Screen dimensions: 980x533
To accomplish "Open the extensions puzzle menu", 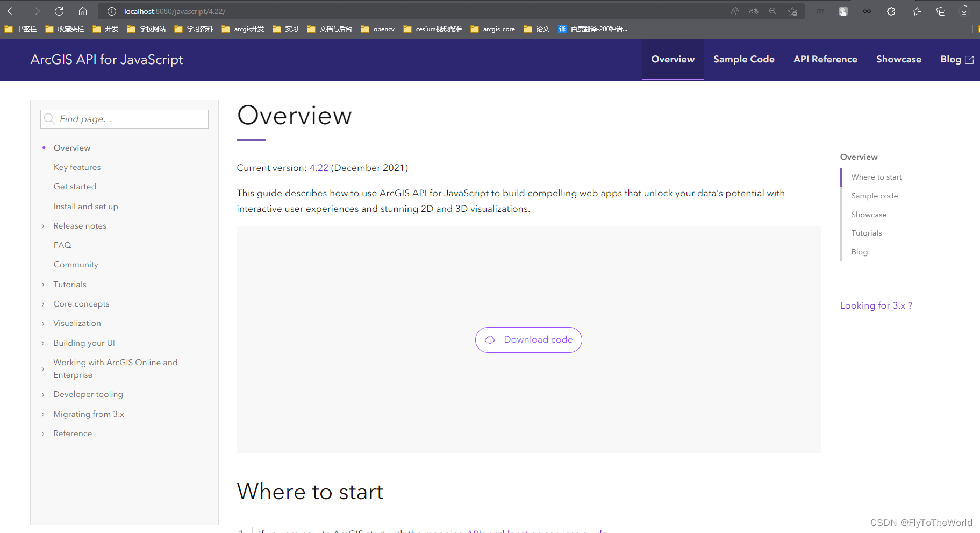I will 891,11.
